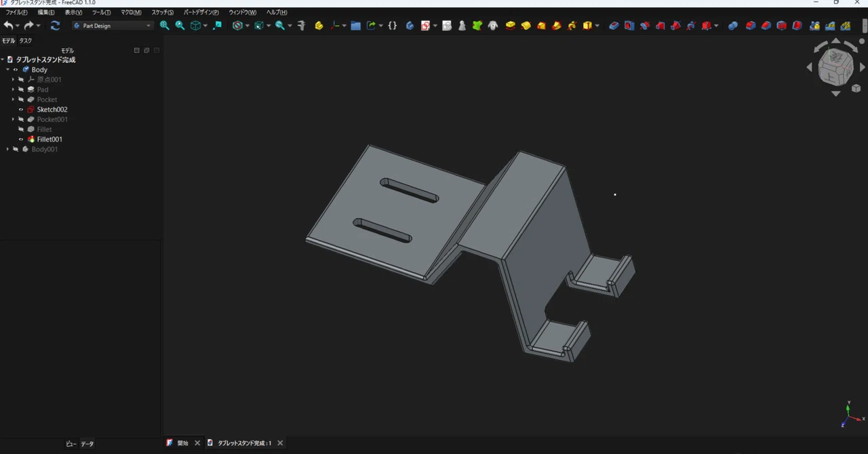Toggle visibility of Pocket001 feature

point(21,119)
